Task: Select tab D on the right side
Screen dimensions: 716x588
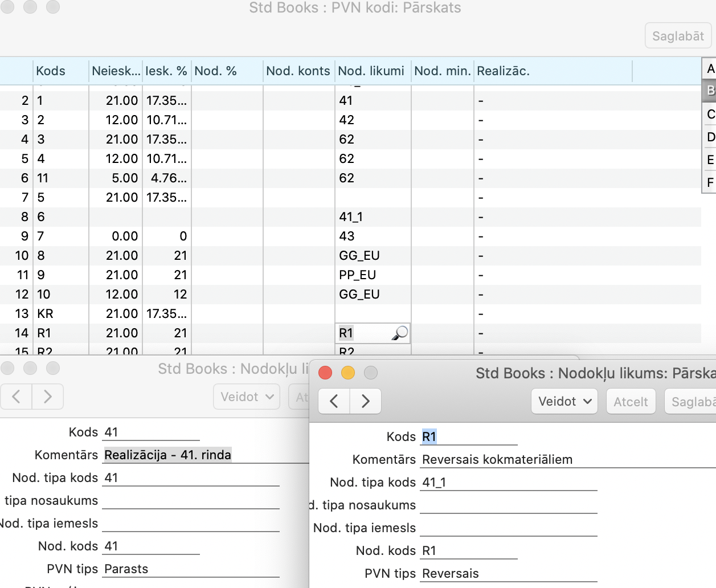Action: tap(710, 137)
